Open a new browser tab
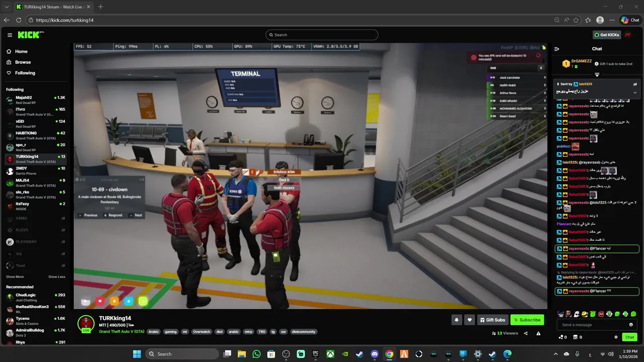The image size is (644, 362). [101, 7]
